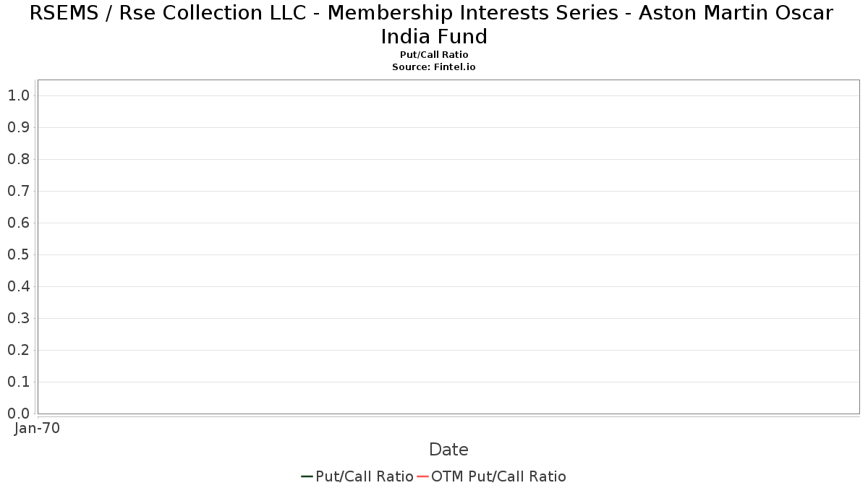Image resolution: width=868 pixels, height=488 pixels.
Task: Click the 1.0 y-axis tick label
Action: coord(18,95)
